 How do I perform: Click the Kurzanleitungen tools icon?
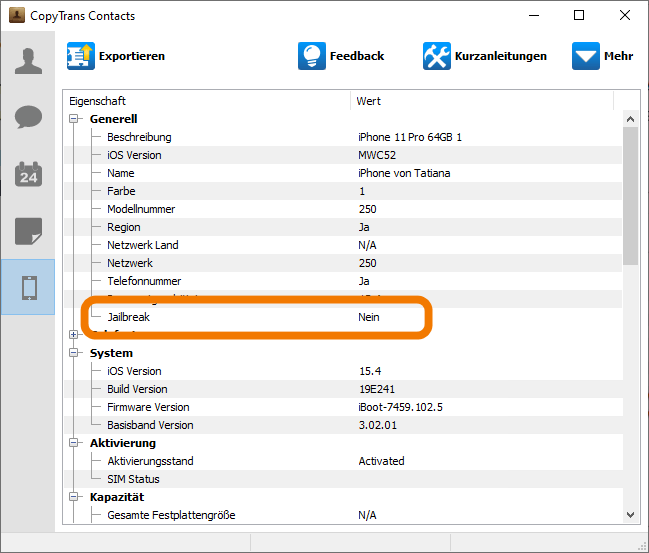(437, 56)
